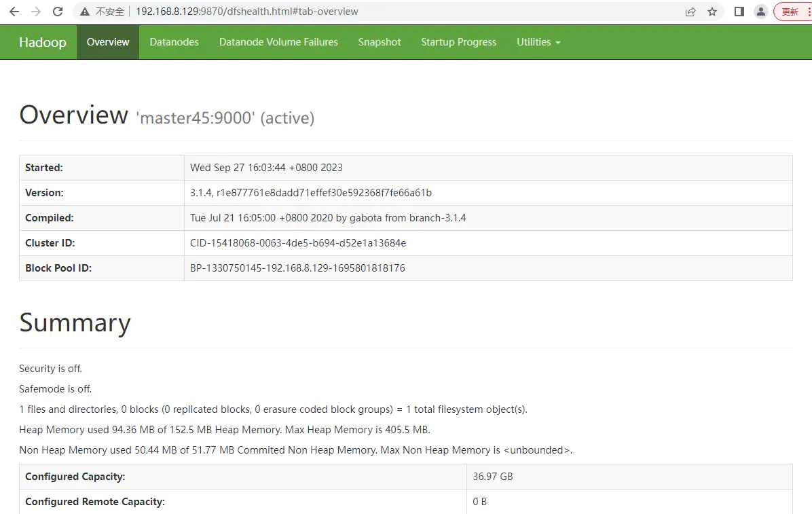The image size is (812, 514).
Task: Open the user profile icon
Action: 761,12
